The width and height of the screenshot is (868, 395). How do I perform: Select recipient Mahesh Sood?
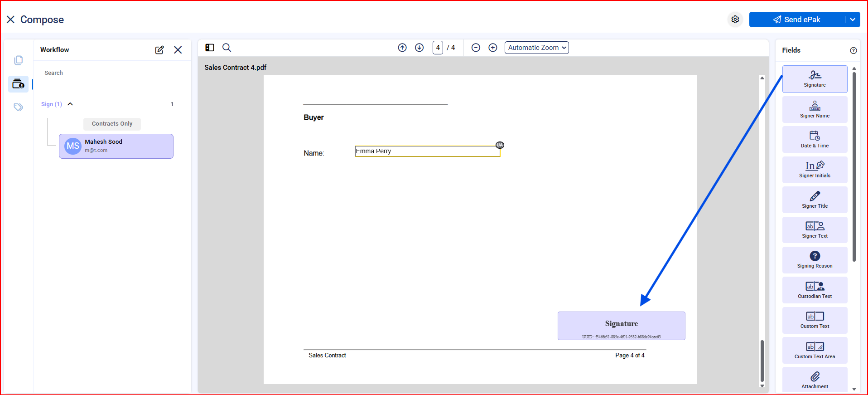[x=116, y=146]
